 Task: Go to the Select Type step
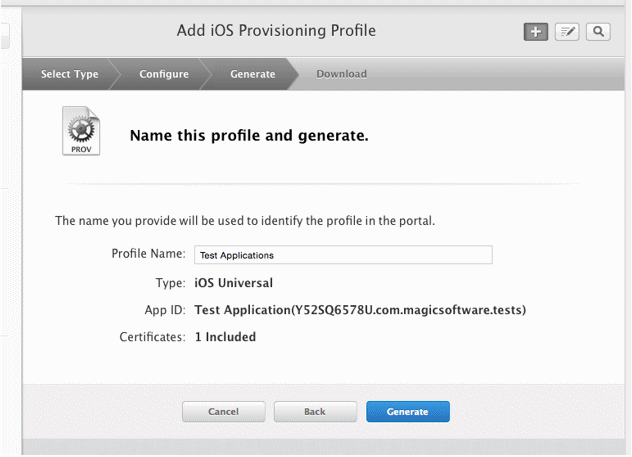tap(69, 74)
